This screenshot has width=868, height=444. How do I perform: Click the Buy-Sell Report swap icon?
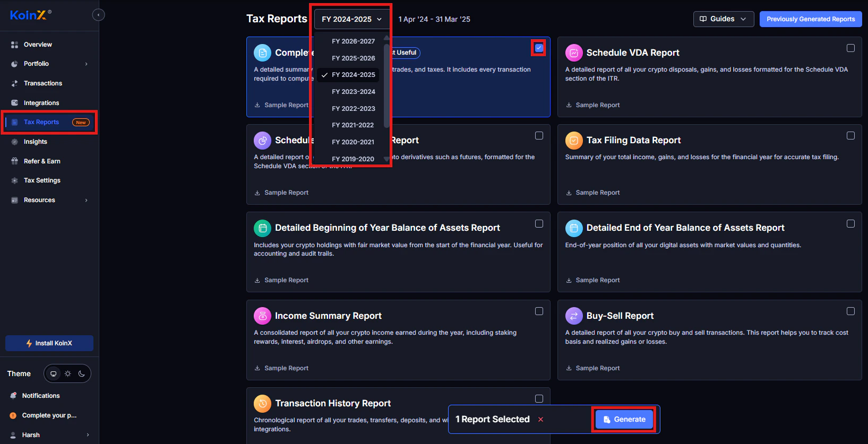574,316
